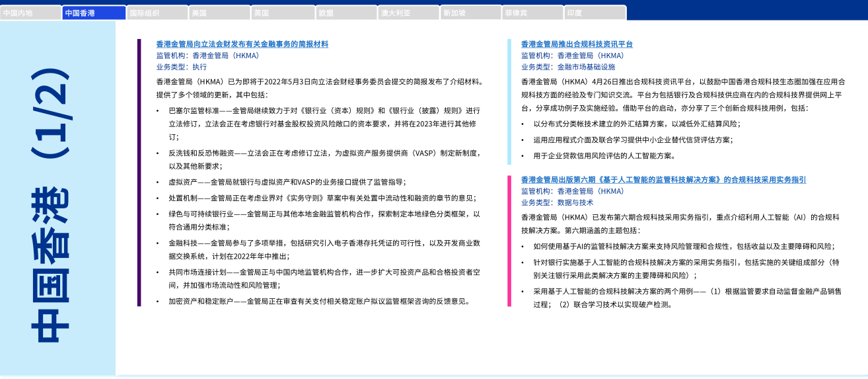Switch to the 印度 tab
Image resolution: width=868 pixels, height=379 pixels.
click(x=595, y=13)
